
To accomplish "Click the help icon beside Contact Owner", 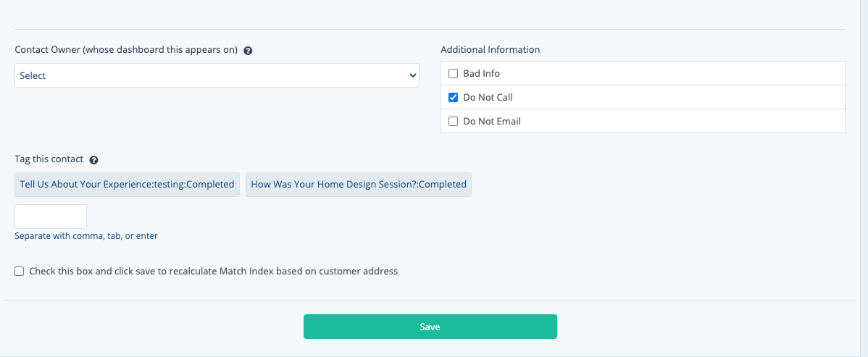I will 248,51.
